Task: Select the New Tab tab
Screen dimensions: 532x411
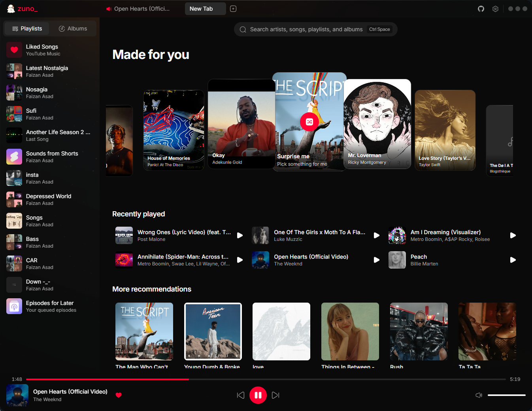Action: click(206, 9)
